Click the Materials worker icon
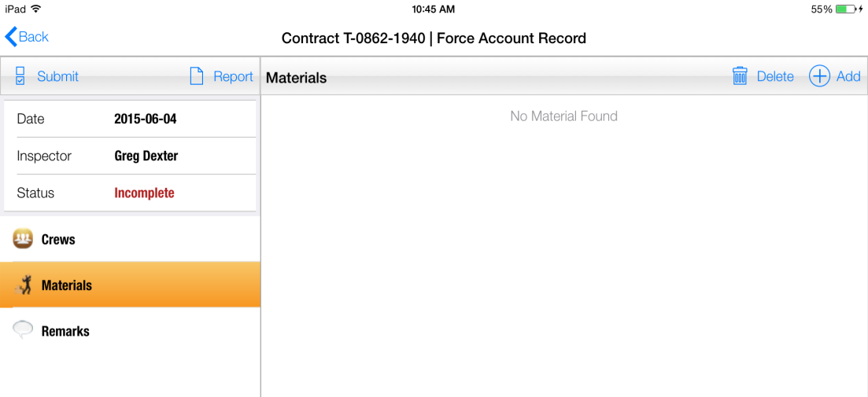 tap(23, 285)
